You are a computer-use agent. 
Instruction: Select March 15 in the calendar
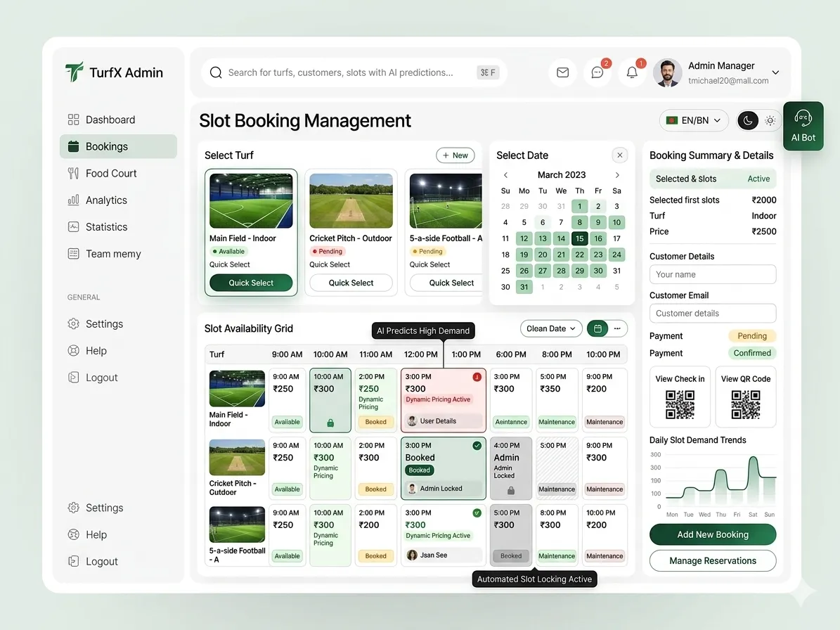pos(580,238)
